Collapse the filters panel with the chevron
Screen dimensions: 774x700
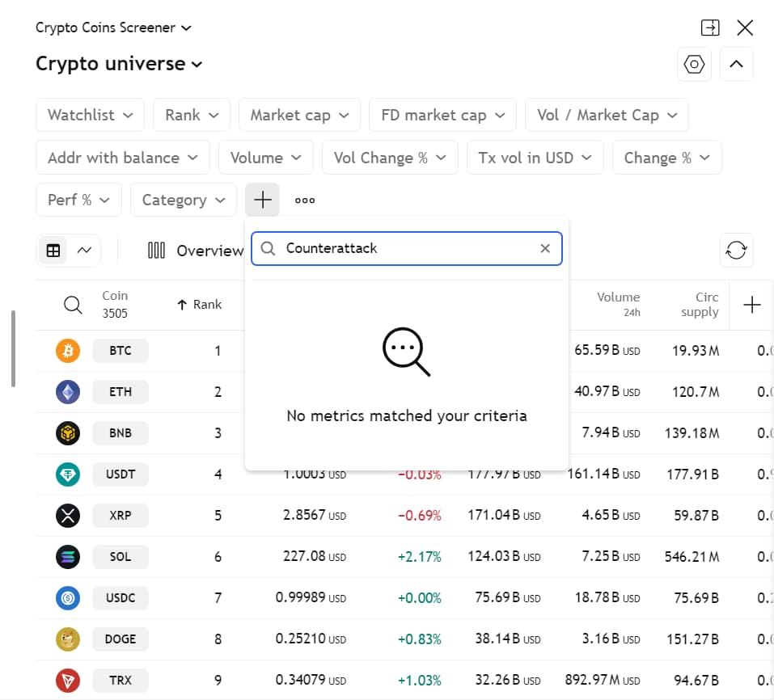click(x=736, y=65)
